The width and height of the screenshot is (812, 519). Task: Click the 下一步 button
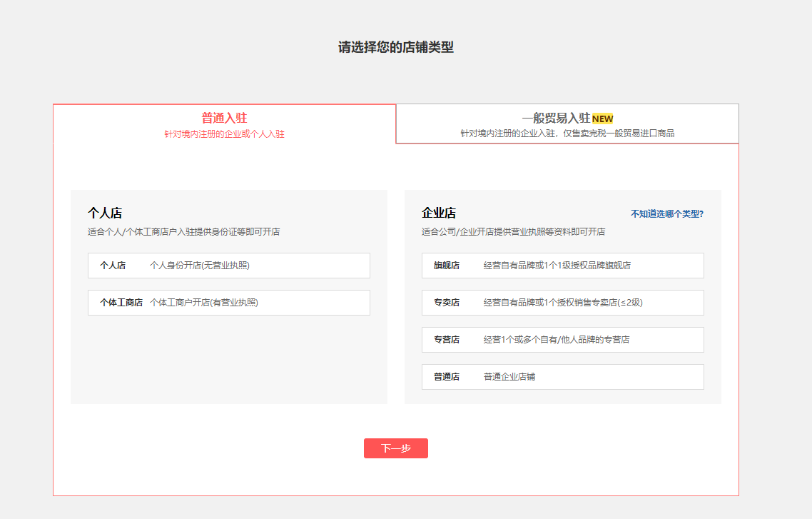point(396,448)
